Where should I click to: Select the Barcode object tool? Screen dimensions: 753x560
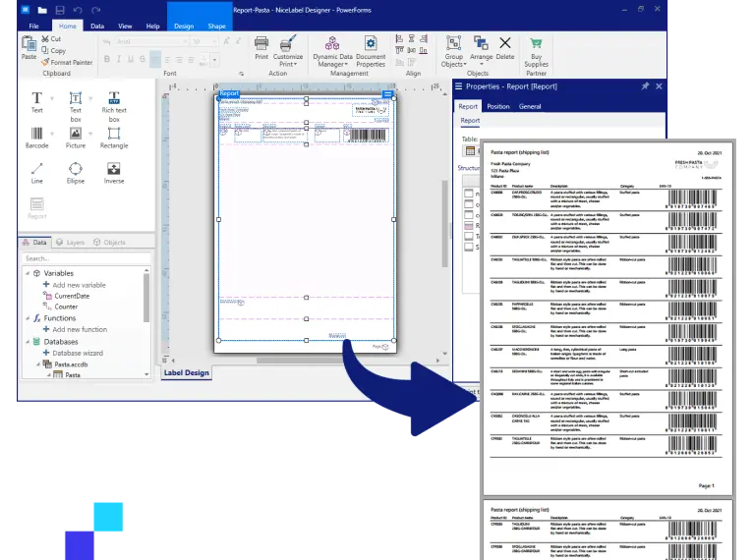coord(36,136)
